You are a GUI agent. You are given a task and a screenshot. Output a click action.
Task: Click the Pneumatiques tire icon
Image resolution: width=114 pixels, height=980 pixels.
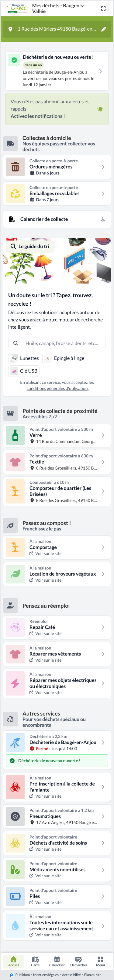click(15, 816)
